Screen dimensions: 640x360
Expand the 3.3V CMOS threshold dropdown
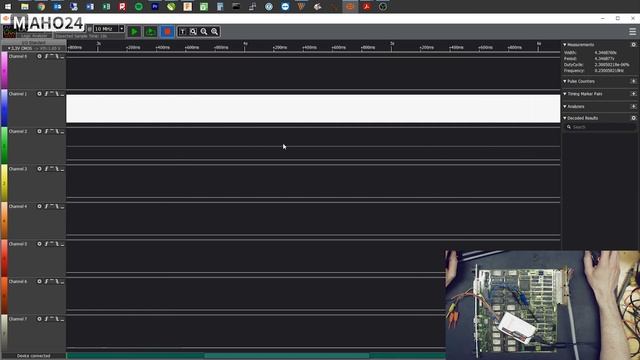tap(34, 48)
